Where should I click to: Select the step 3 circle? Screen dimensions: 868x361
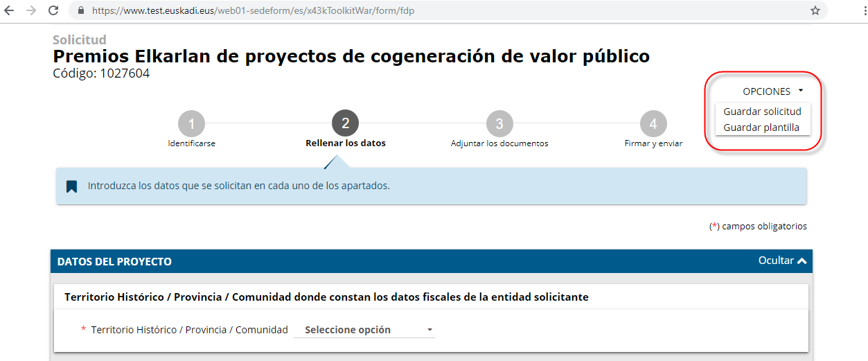coord(499,124)
